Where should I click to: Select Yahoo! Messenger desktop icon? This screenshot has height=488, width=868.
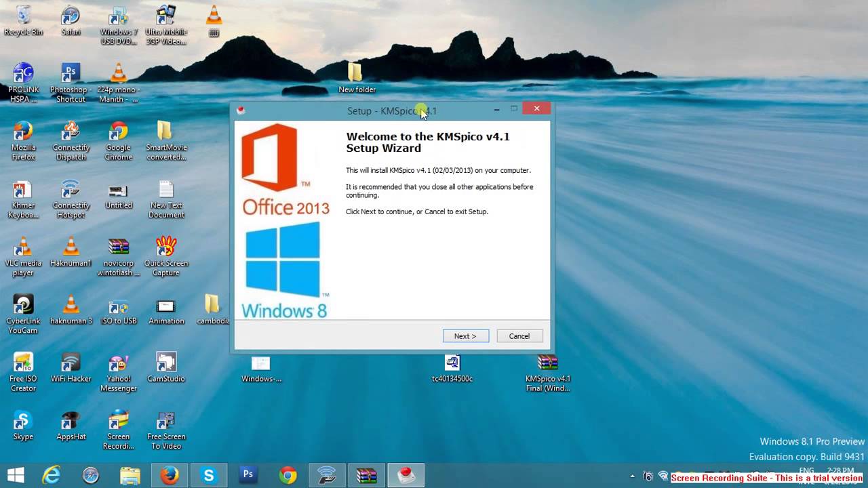click(x=119, y=373)
